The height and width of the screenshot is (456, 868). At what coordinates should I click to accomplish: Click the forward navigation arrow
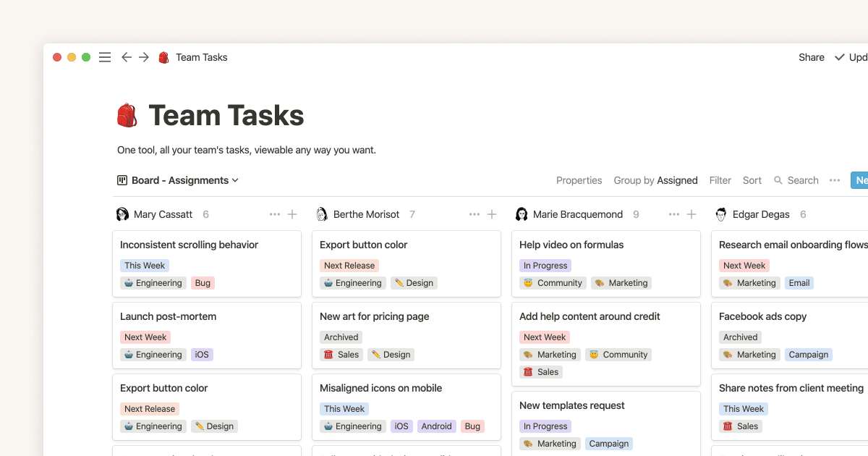(143, 56)
